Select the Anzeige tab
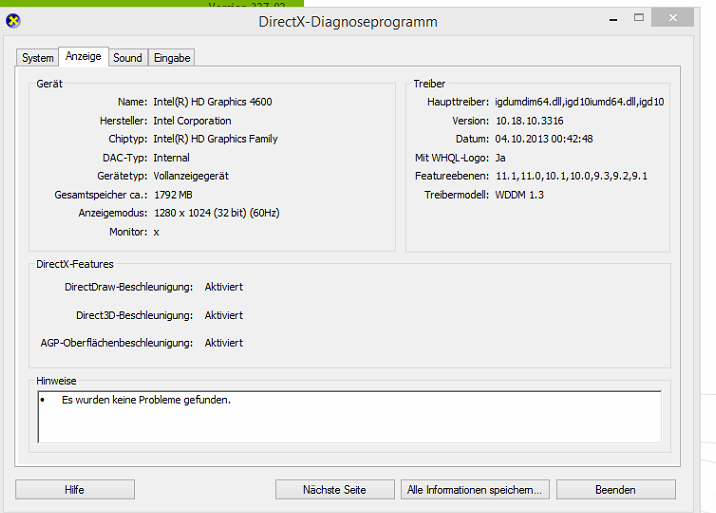This screenshot has width=716, height=513. point(84,56)
